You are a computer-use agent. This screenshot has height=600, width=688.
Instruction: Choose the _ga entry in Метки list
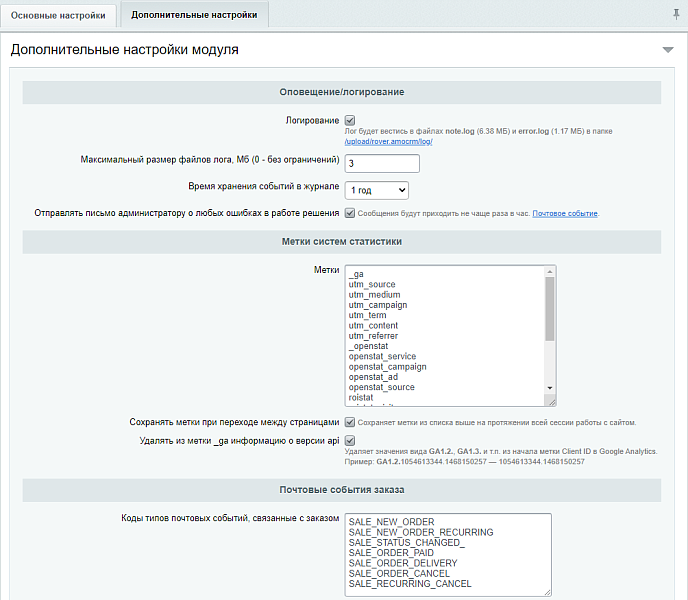[x=356, y=275]
